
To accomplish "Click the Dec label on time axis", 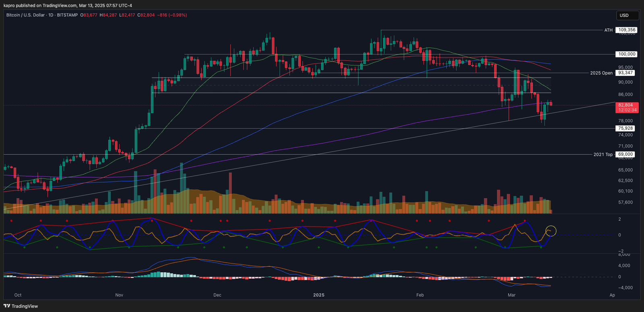I will [x=217, y=295].
